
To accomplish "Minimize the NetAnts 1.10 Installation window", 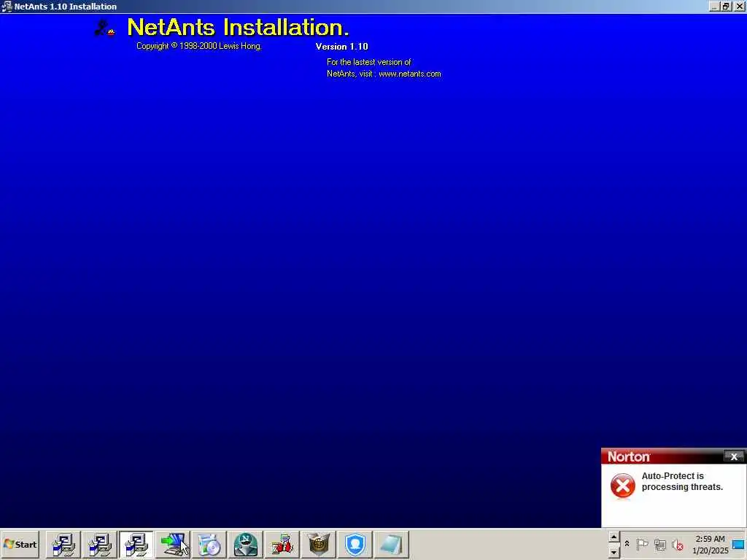I will 714,6.
